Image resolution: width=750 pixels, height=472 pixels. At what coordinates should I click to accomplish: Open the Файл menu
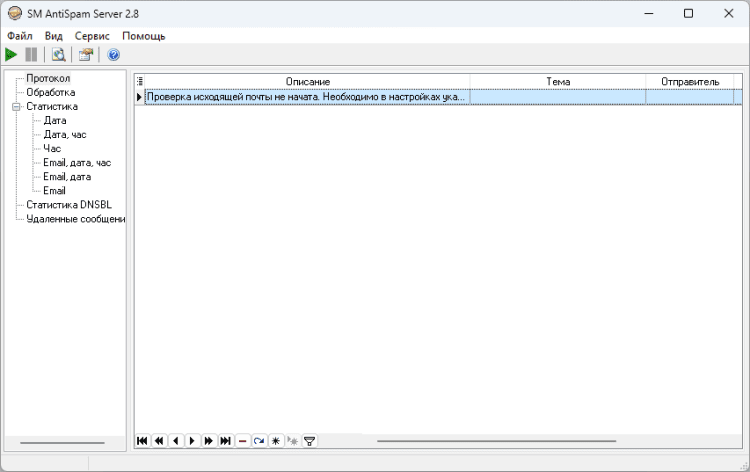point(20,36)
